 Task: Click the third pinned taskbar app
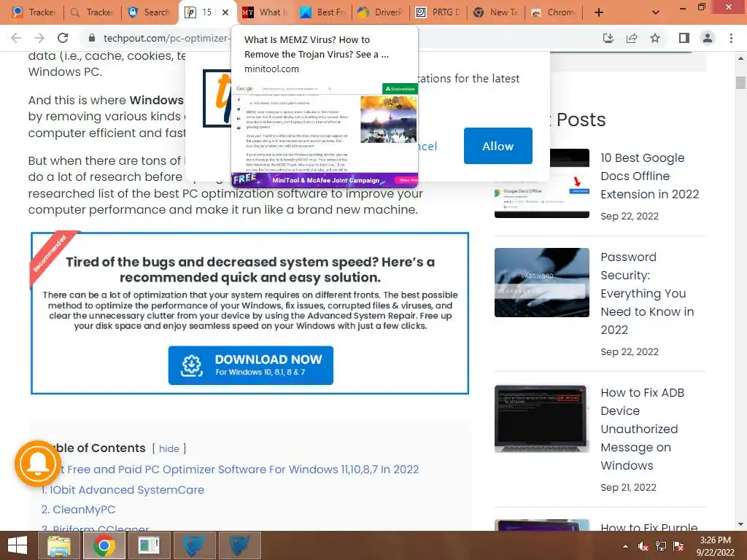click(x=149, y=545)
